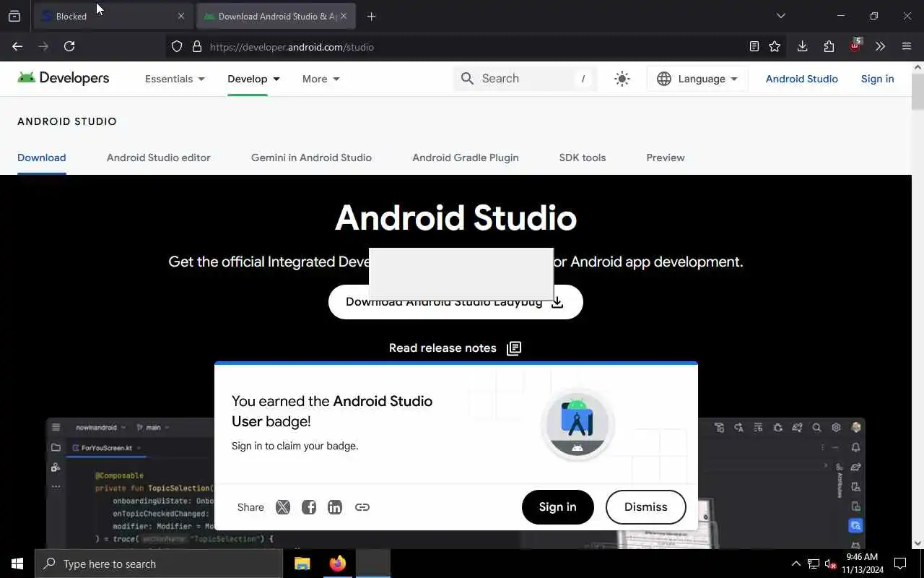924x578 pixels.
Task: Click the uBlock Origin extension icon
Action: (855, 45)
